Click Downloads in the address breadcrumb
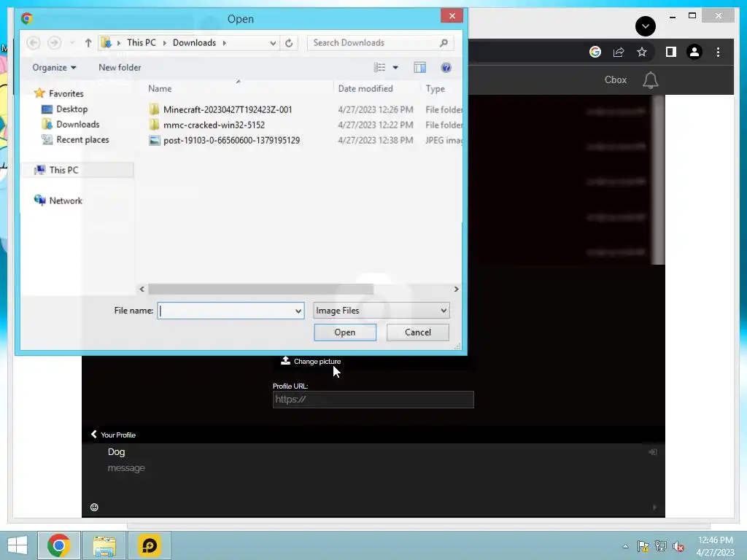Screen dimensions: 747x560 (x=194, y=43)
